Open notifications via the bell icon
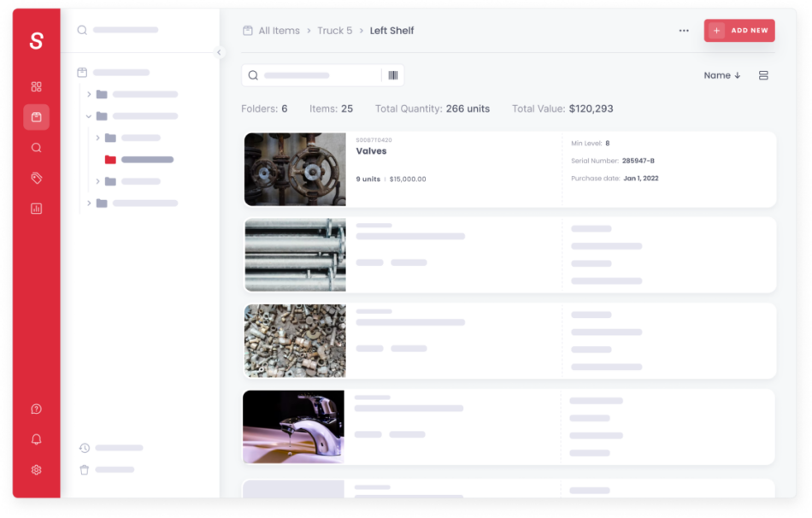 point(36,439)
